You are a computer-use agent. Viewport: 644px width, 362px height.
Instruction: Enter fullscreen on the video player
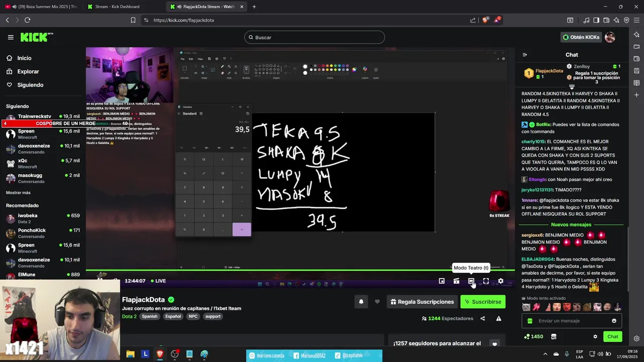[x=486, y=281]
